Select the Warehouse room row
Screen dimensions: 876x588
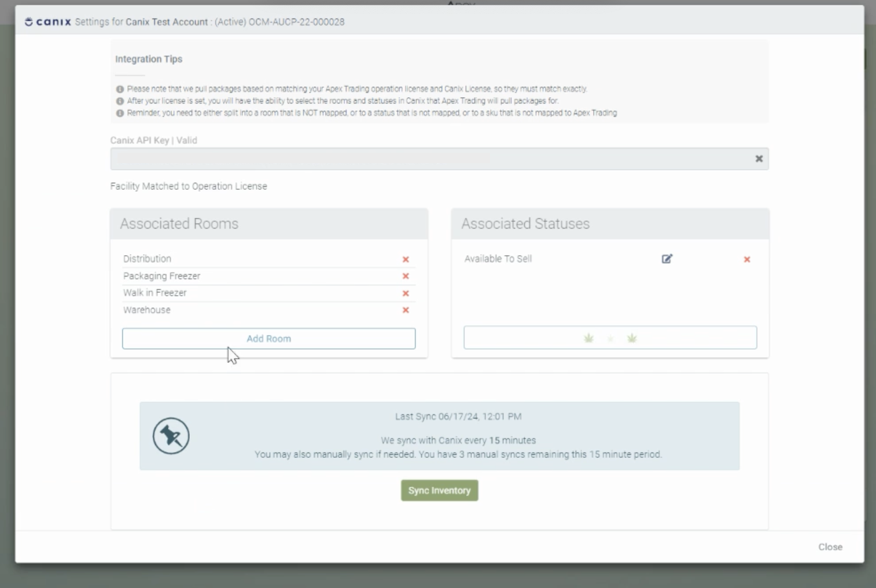click(268, 310)
